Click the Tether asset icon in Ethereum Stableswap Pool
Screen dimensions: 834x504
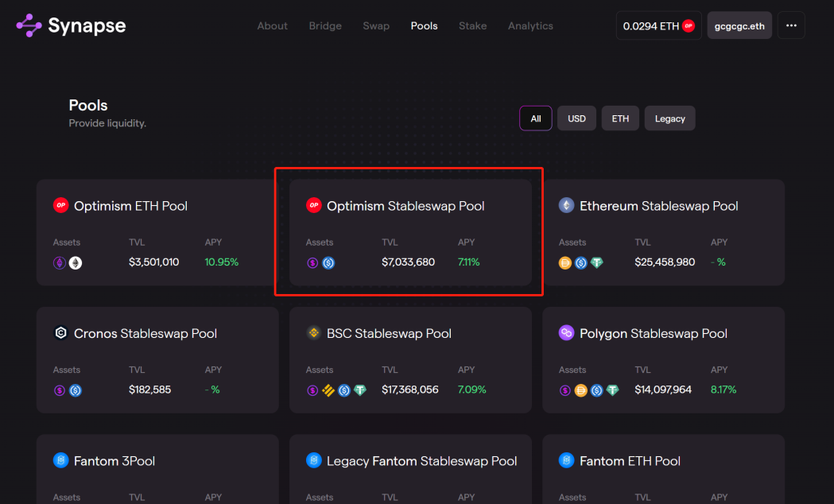pyautogui.click(x=596, y=262)
